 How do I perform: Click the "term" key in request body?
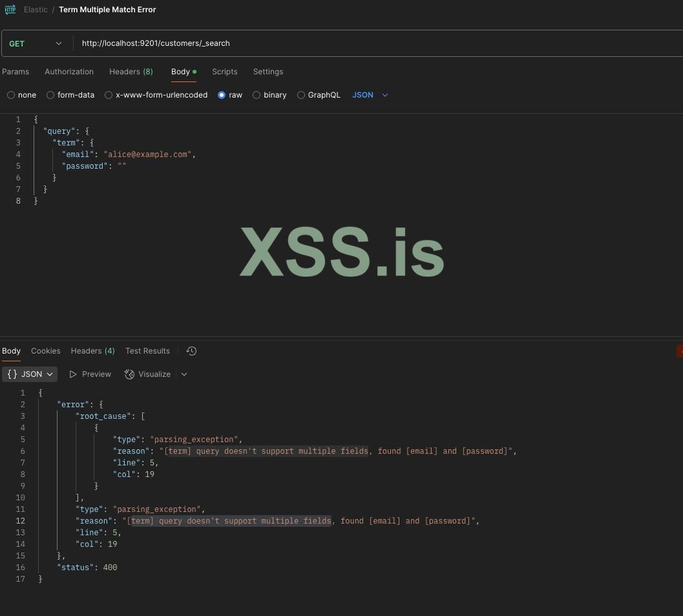click(66, 142)
